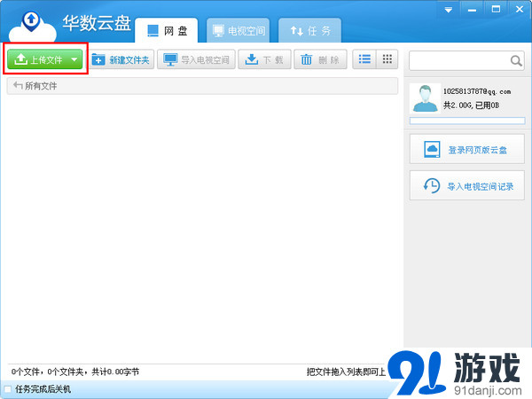Screen dimensions: 532x399
Task: Click the account email 1025813787@qq.com
Action: (x=477, y=91)
